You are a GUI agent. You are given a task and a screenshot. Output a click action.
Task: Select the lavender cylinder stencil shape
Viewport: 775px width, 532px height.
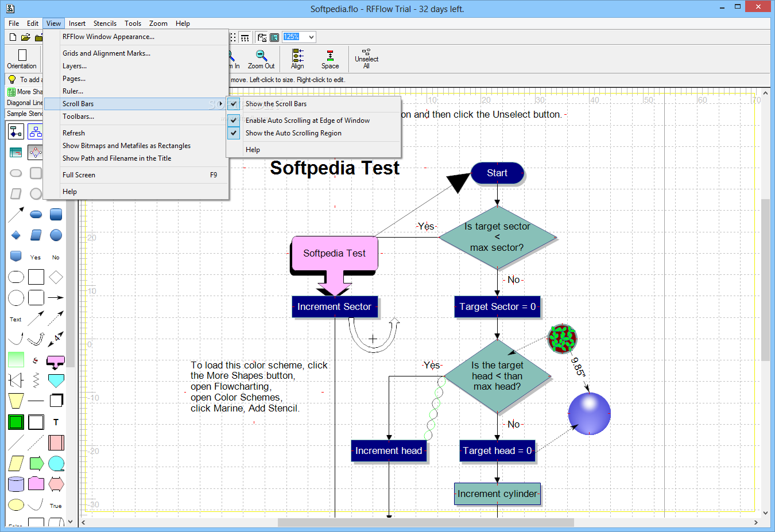(x=16, y=484)
